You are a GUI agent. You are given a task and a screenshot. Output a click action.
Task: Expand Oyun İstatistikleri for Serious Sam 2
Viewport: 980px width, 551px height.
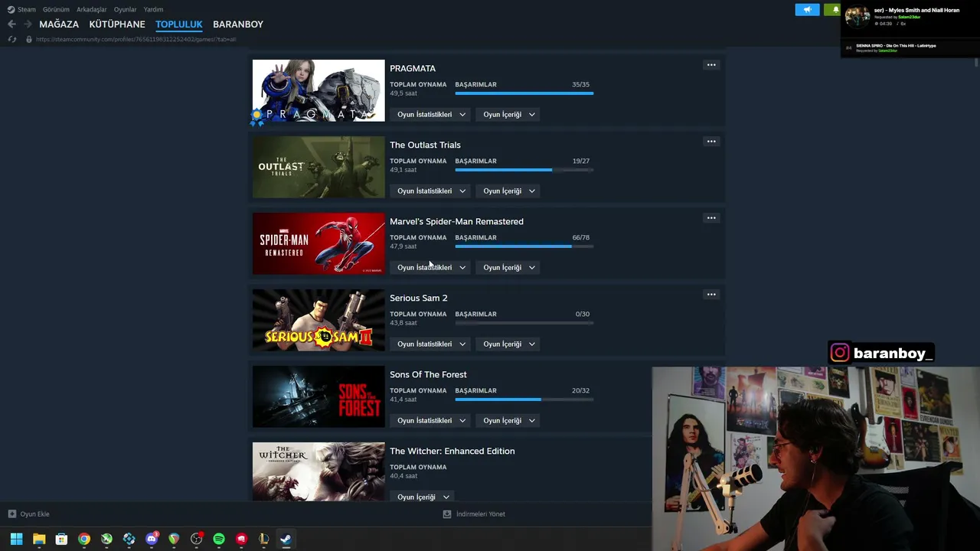pos(431,344)
